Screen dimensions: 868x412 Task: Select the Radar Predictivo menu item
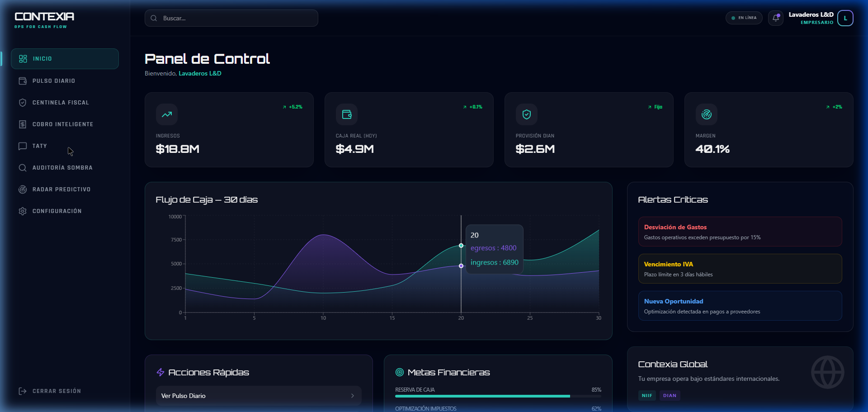(x=61, y=189)
